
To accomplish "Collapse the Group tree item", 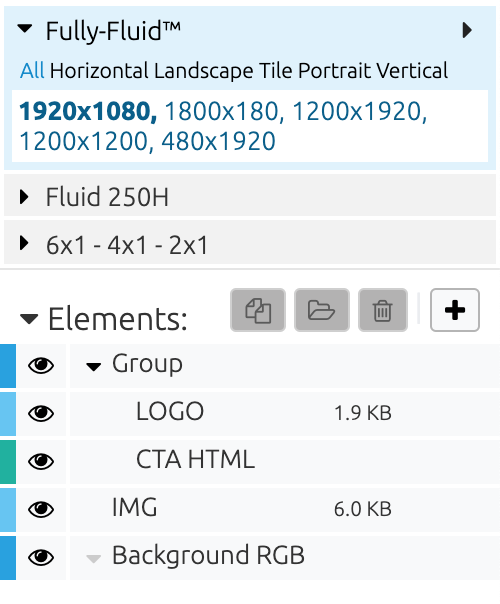I will coord(94,367).
